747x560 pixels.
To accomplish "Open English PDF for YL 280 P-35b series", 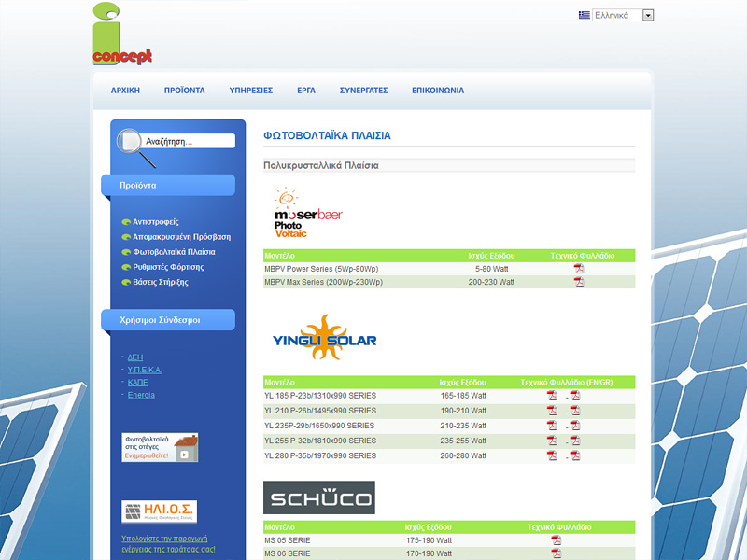I will 552,455.
